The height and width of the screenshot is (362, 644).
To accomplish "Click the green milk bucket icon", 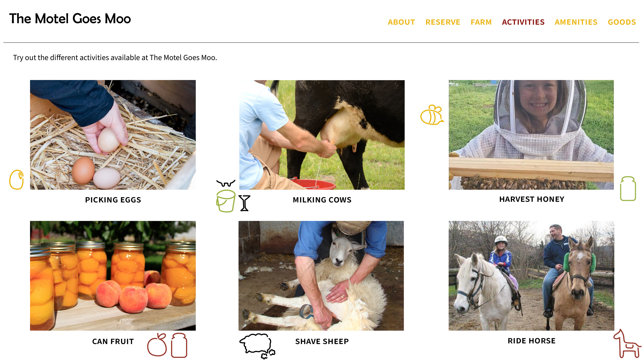I will pos(226,201).
